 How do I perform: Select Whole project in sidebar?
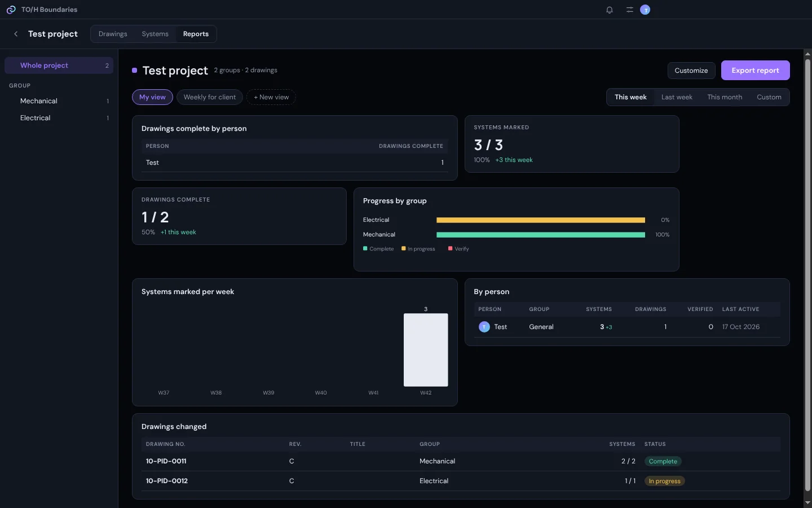coord(59,65)
